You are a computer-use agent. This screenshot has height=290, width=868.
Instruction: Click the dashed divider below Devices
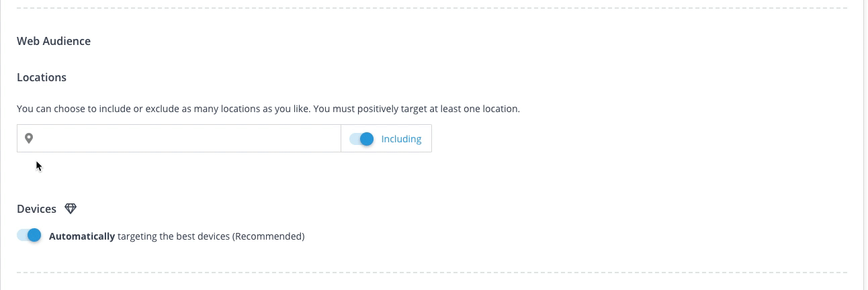point(431,273)
